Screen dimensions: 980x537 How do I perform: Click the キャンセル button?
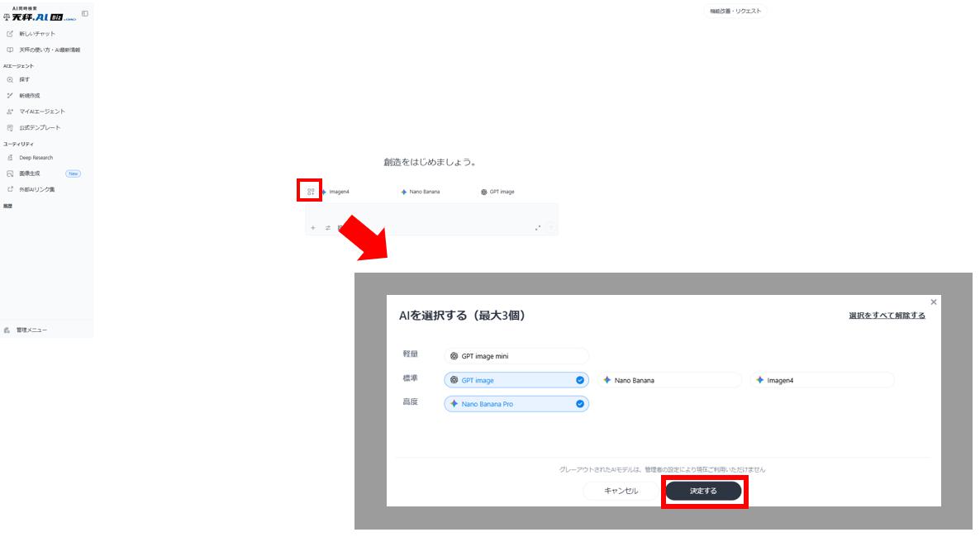click(x=621, y=491)
